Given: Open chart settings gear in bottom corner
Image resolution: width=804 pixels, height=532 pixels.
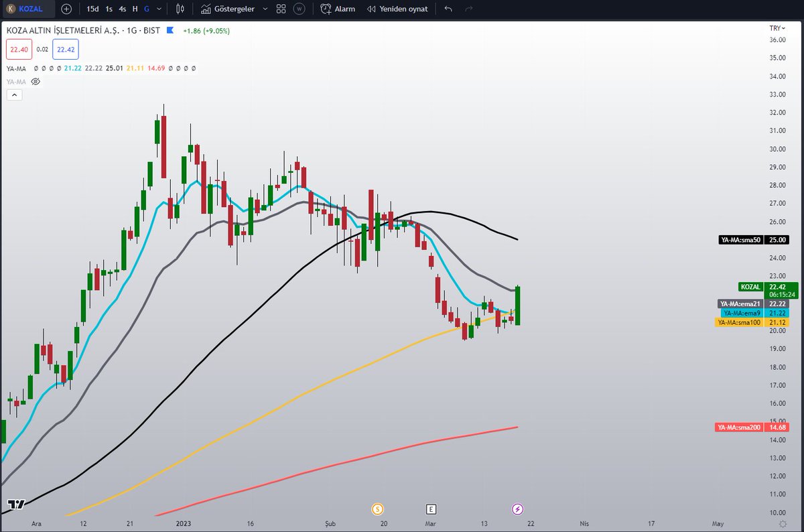Looking at the screenshot, I should pyautogui.click(x=782, y=523).
